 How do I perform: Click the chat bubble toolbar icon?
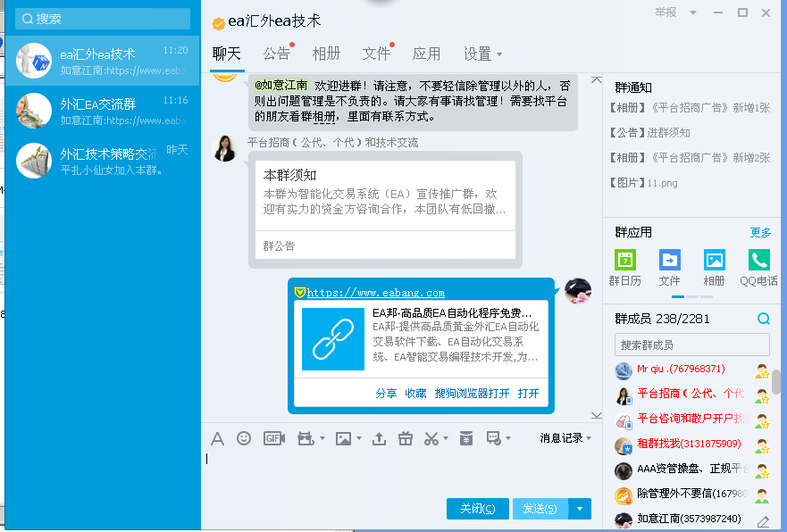[x=493, y=439]
